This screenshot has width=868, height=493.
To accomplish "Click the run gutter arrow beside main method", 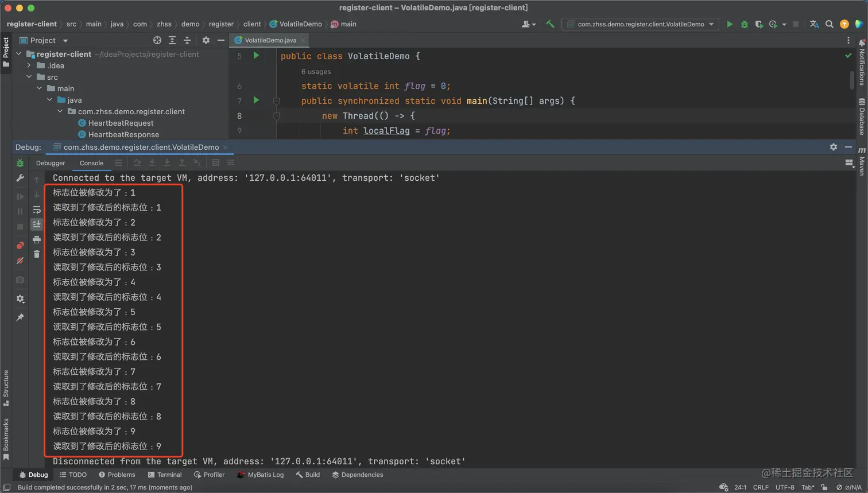I will [x=256, y=100].
